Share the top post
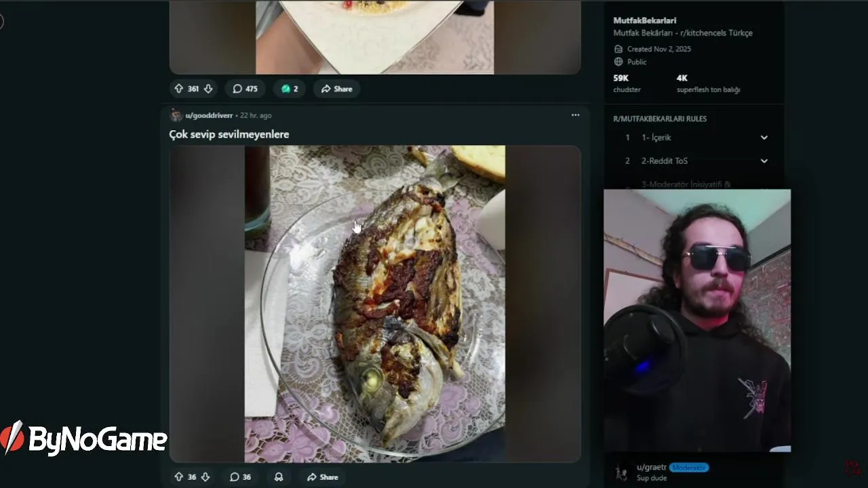The height and width of the screenshot is (488, 868). [x=336, y=89]
